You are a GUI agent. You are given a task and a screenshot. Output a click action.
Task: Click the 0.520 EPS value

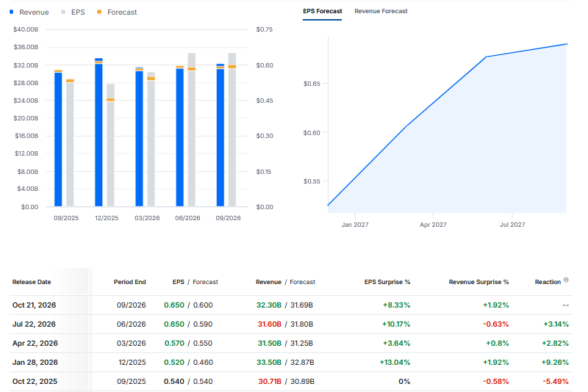(x=174, y=363)
